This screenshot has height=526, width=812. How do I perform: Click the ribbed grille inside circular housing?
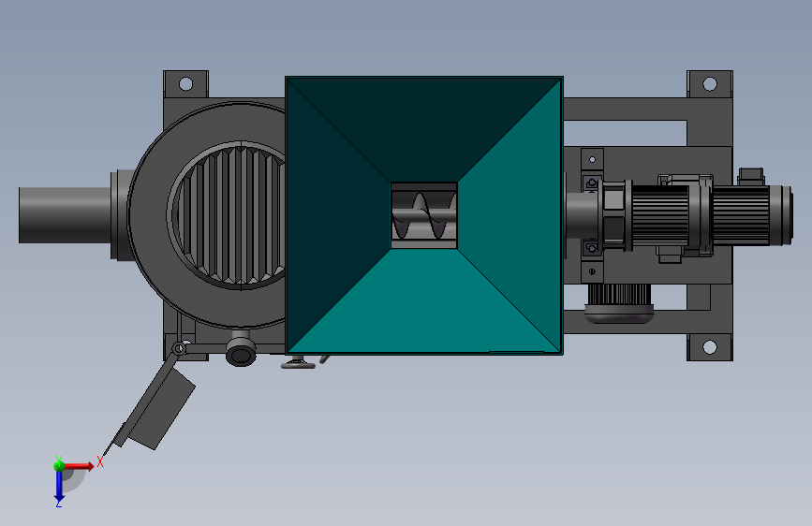point(229,215)
